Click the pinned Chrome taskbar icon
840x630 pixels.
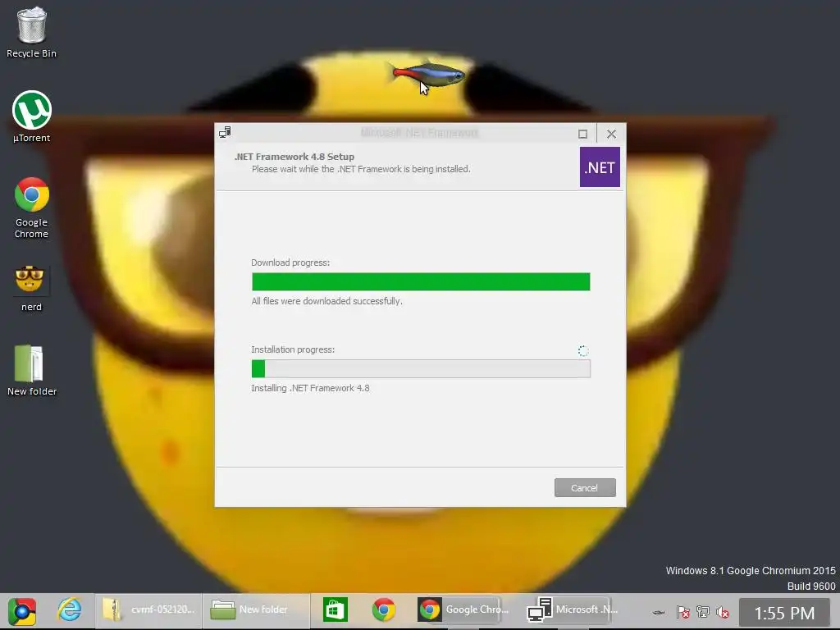coord(384,610)
